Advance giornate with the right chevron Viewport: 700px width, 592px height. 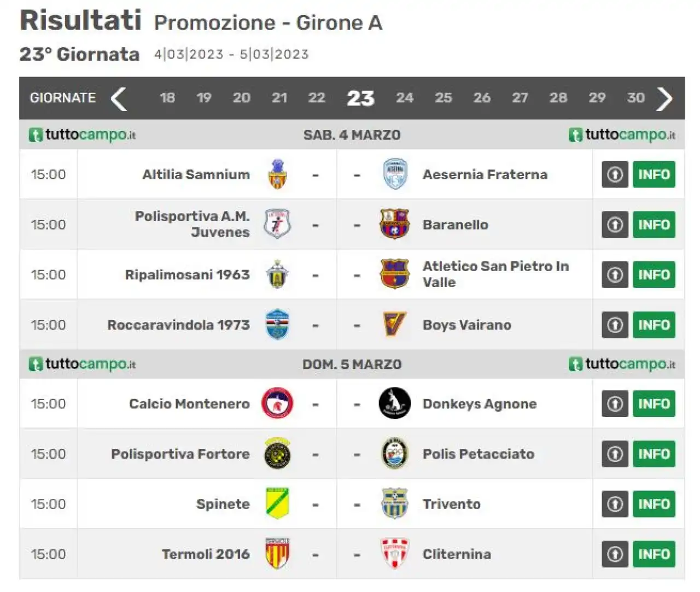(664, 98)
